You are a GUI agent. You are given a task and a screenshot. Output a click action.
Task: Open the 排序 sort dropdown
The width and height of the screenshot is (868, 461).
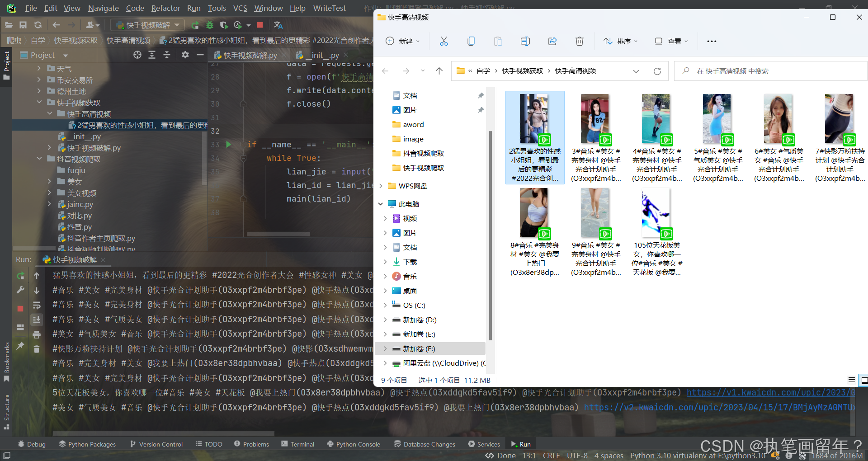(x=620, y=41)
